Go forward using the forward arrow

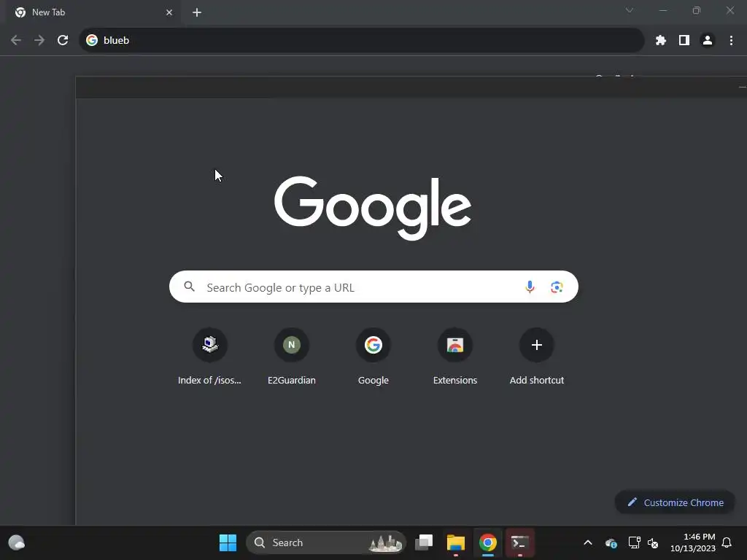pos(39,40)
